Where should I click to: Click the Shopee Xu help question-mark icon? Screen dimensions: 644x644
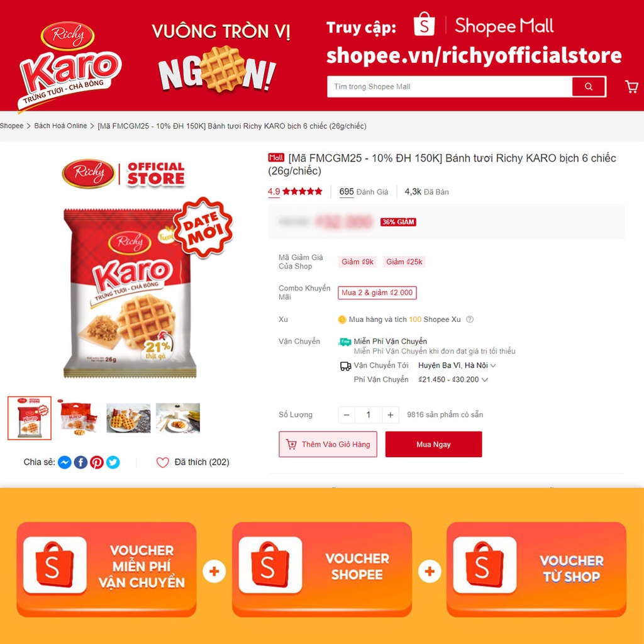pyautogui.click(x=470, y=319)
